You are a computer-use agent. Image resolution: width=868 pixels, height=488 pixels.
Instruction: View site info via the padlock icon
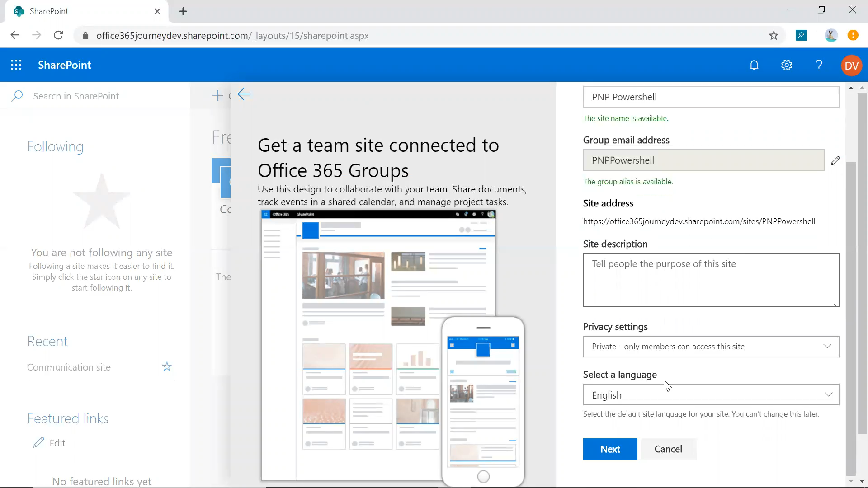(85, 35)
